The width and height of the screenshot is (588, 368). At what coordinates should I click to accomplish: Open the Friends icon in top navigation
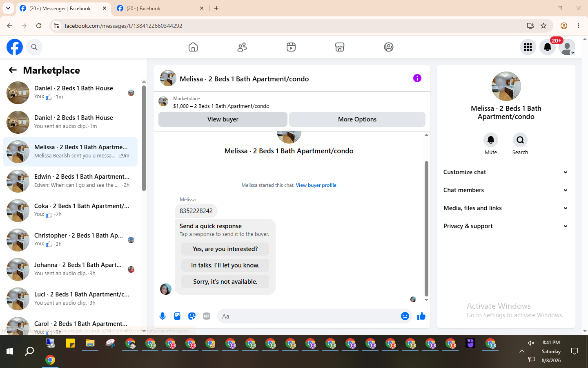242,47
